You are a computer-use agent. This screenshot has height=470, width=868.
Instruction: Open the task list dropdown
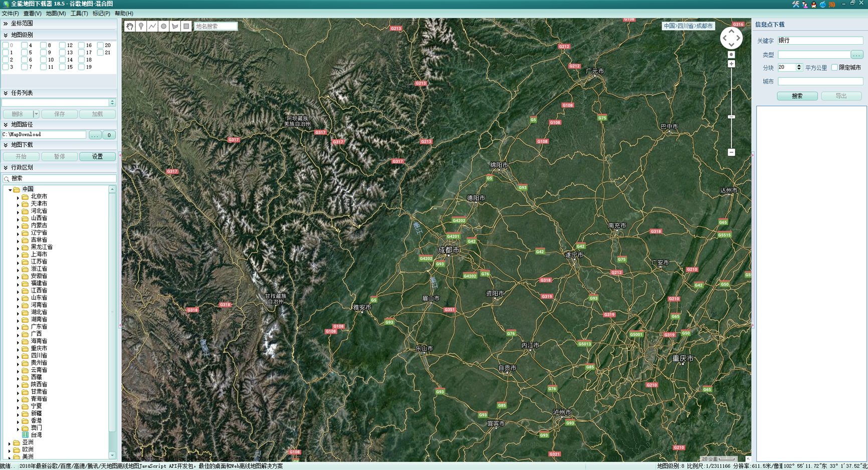(112, 103)
